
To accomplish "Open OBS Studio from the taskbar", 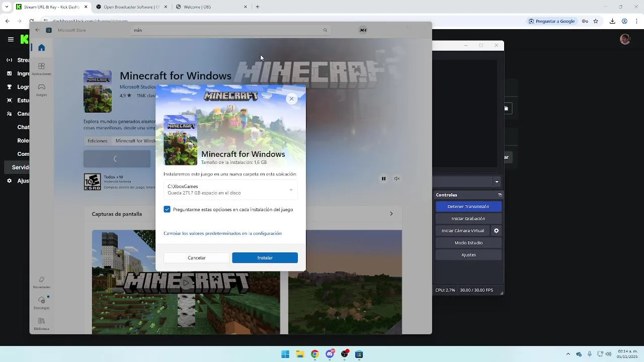I will click(345, 354).
